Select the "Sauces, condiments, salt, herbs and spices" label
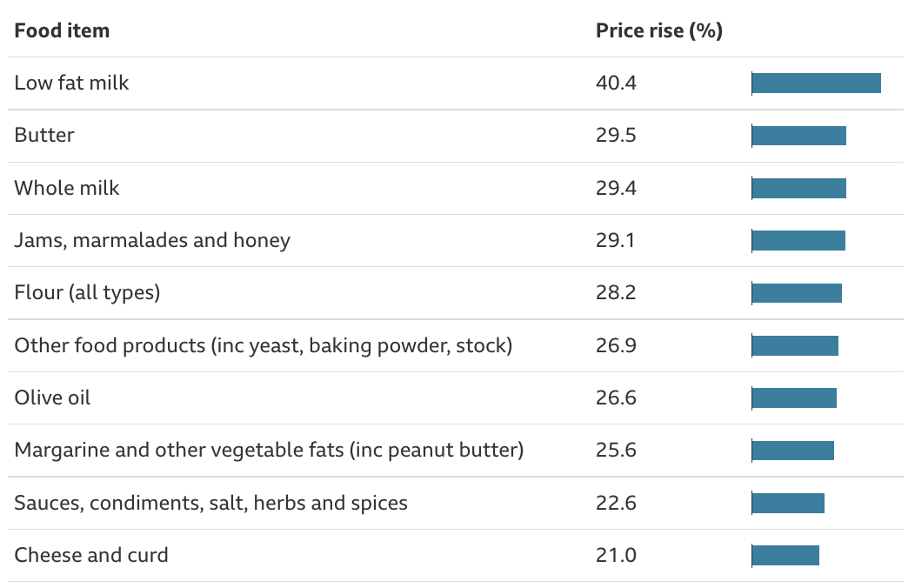This screenshot has height=588, width=915. (x=210, y=503)
